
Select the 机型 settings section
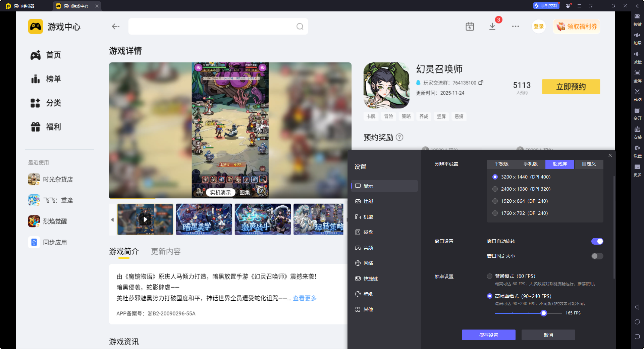(368, 216)
